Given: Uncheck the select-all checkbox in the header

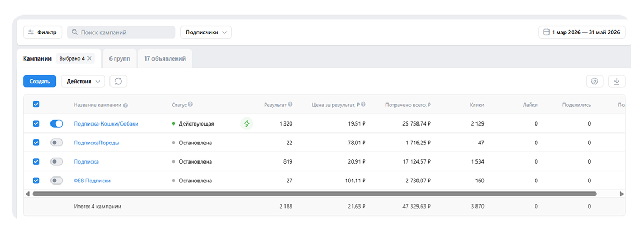Looking at the screenshot, I should click(36, 105).
